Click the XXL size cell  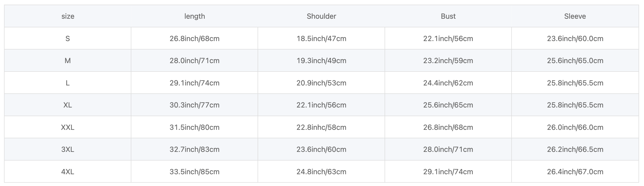point(68,127)
